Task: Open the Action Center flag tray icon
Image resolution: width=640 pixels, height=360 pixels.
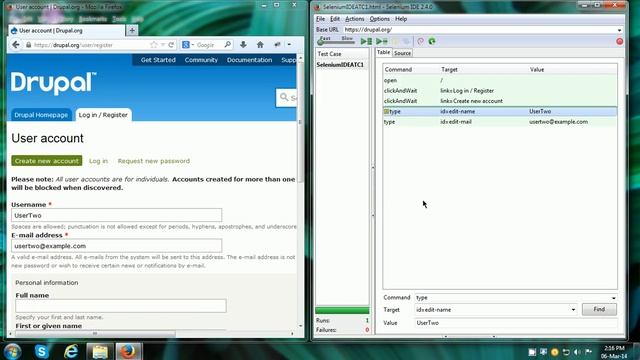Action: (588, 352)
